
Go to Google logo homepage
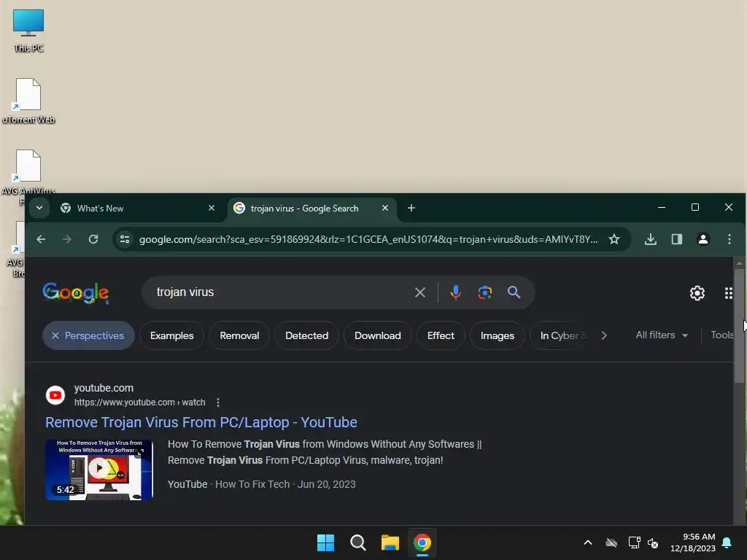pyautogui.click(x=76, y=293)
